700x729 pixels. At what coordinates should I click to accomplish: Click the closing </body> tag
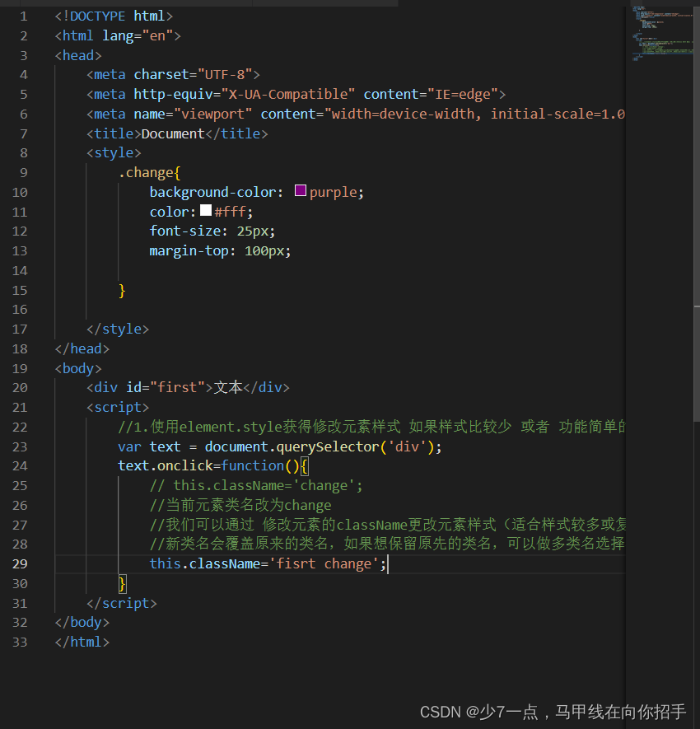click(82, 623)
